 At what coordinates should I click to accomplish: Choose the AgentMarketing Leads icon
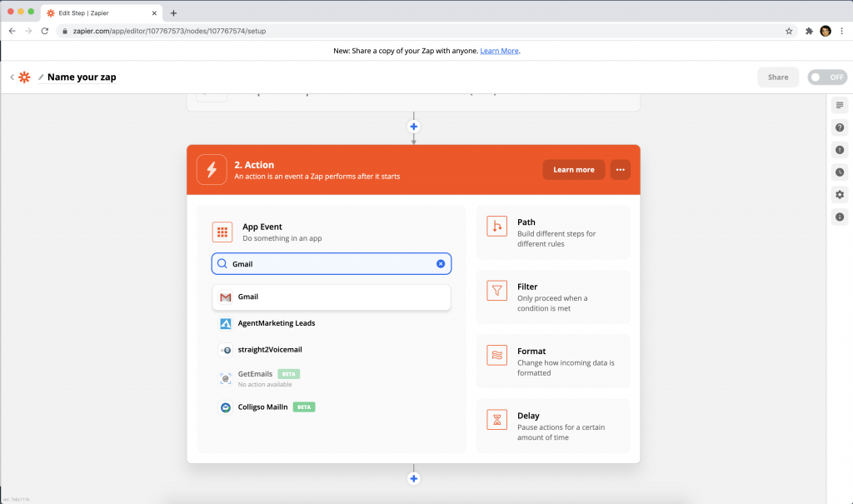click(225, 324)
